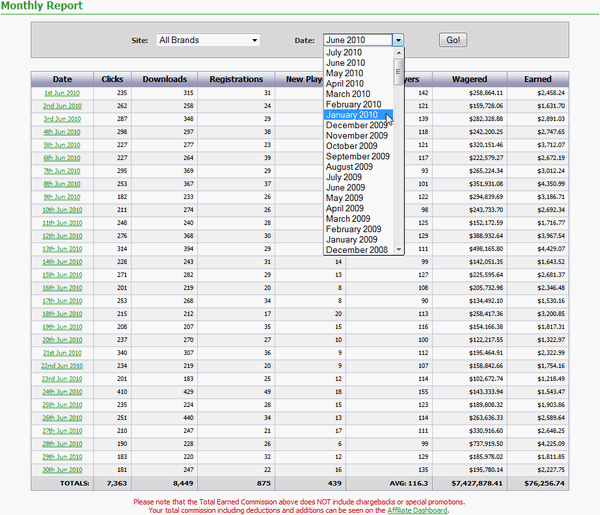Viewport: 600px width, 515px height.
Task: Open the 2nd Jun 2010 link
Action: (62, 106)
